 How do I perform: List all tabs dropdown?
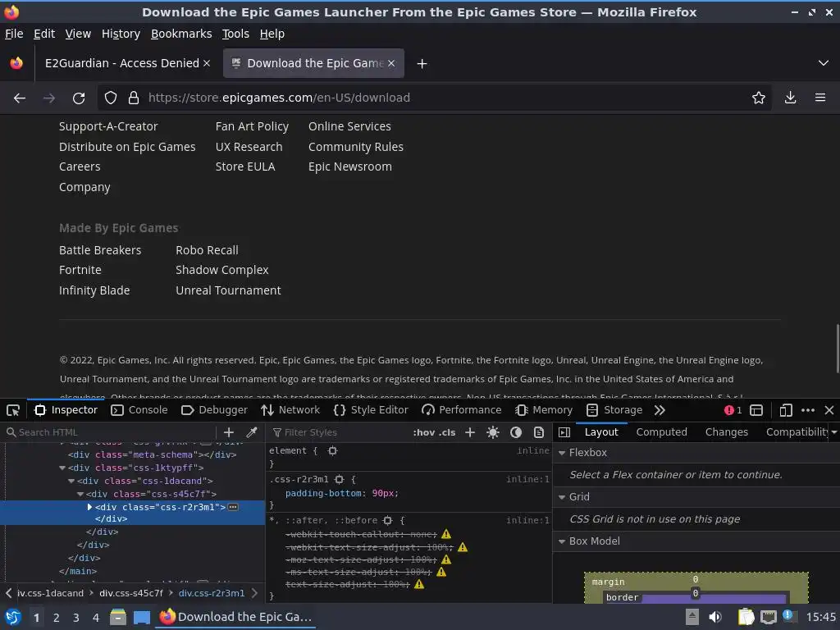coord(824,64)
